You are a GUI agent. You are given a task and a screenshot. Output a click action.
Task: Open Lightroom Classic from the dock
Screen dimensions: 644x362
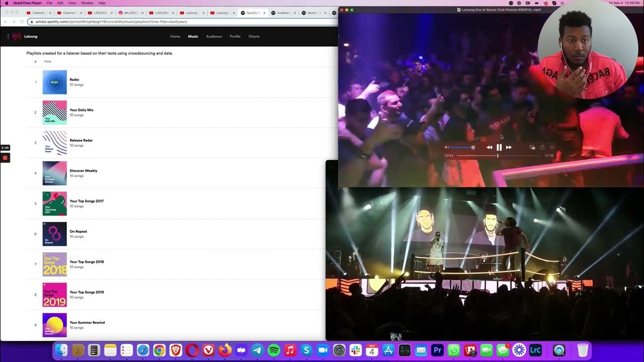pyautogui.click(x=535, y=350)
